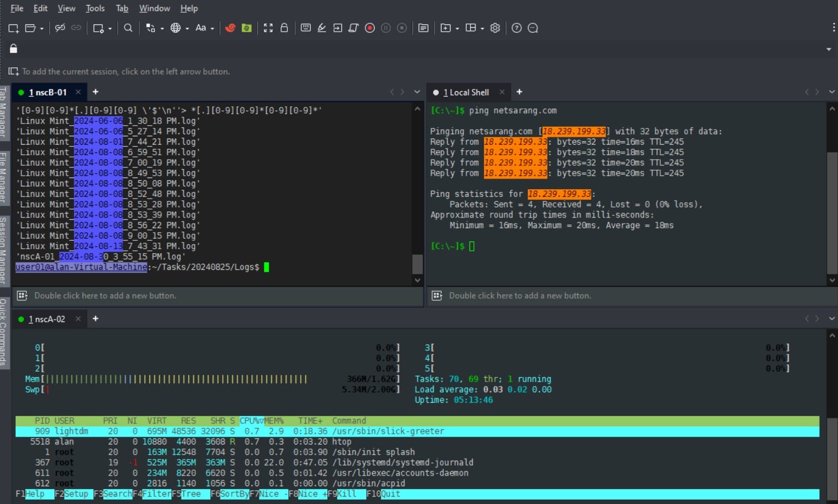Open the Tab menu
This screenshot has width=838, height=504.
tap(122, 8)
